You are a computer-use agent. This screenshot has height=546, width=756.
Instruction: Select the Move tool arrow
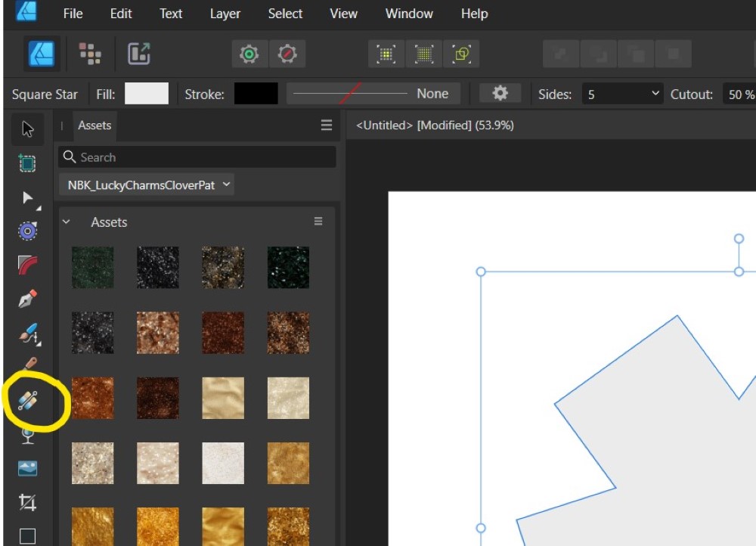tap(27, 129)
